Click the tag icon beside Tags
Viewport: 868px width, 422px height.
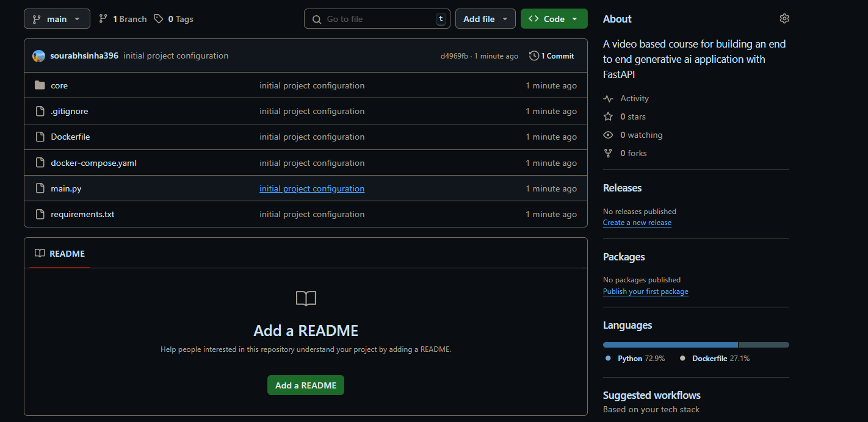coord(159,19)
